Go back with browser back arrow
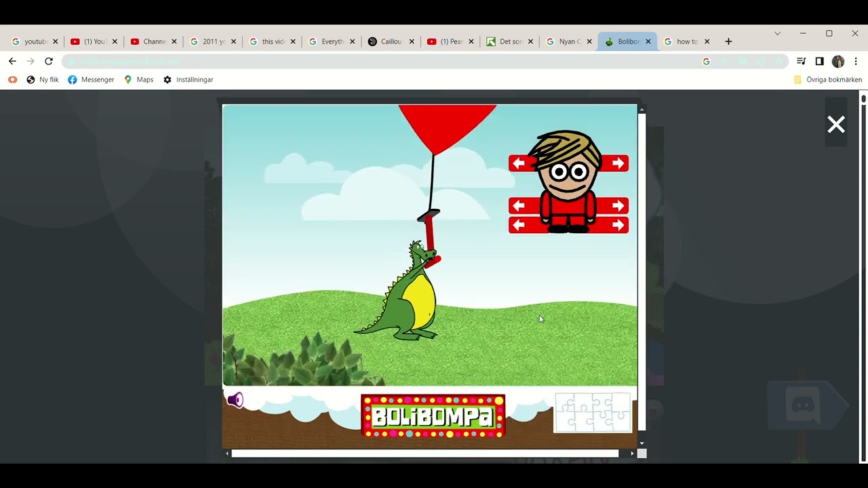Screen dimensions: 868x488 [x=12, y=61]
